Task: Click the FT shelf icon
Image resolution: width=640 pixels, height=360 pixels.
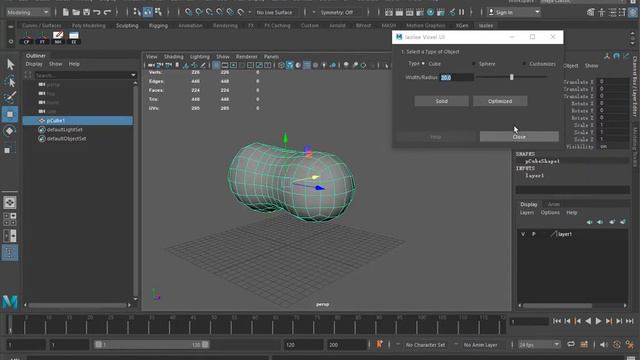Action: (x=42, y=38)
